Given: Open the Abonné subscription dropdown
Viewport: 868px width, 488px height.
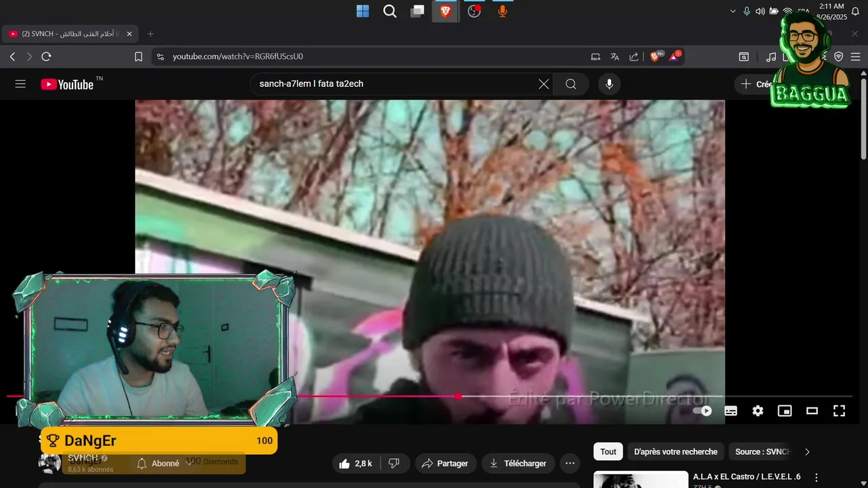Looking at the screenshot, I should click(165, 464).
